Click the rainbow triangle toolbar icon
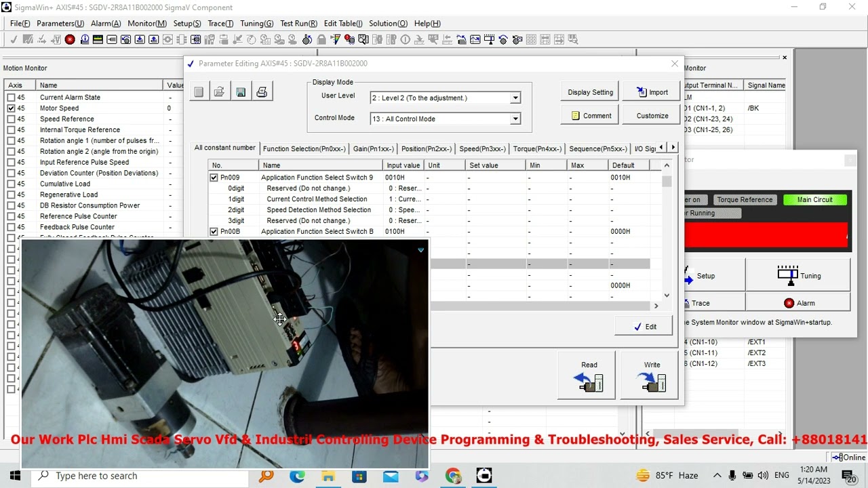Screen dimensions: 868x488 336,40
